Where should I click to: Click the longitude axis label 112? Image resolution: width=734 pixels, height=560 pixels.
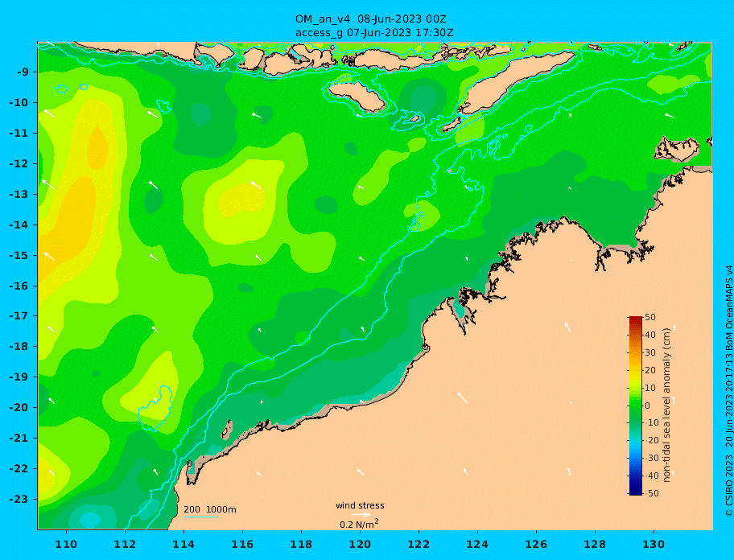(125, 545)
